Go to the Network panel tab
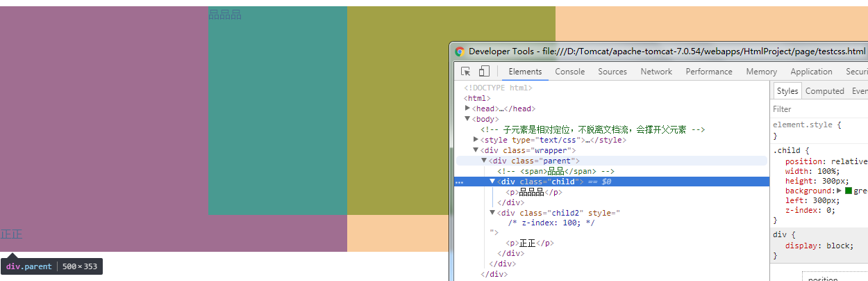 (x=656, y=72)
